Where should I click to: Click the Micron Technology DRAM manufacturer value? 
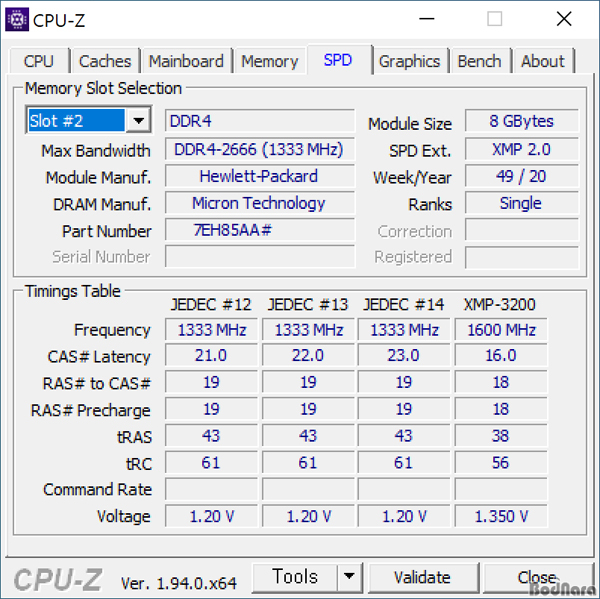[x=260, y=203]
